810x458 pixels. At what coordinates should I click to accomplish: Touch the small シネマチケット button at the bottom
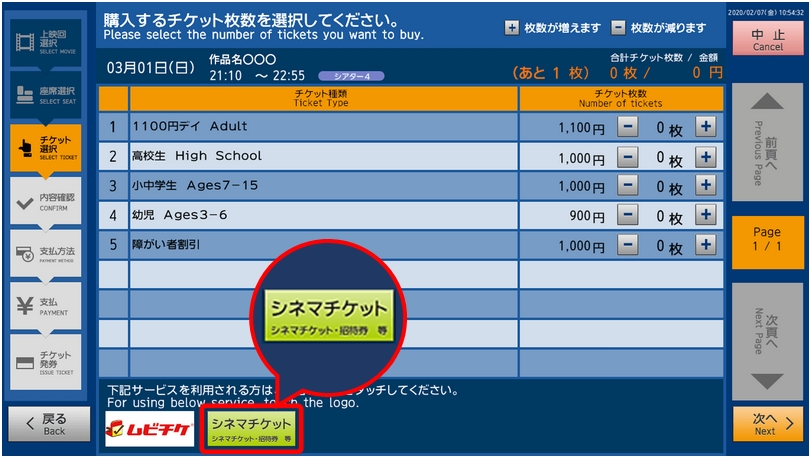point(252,429)
